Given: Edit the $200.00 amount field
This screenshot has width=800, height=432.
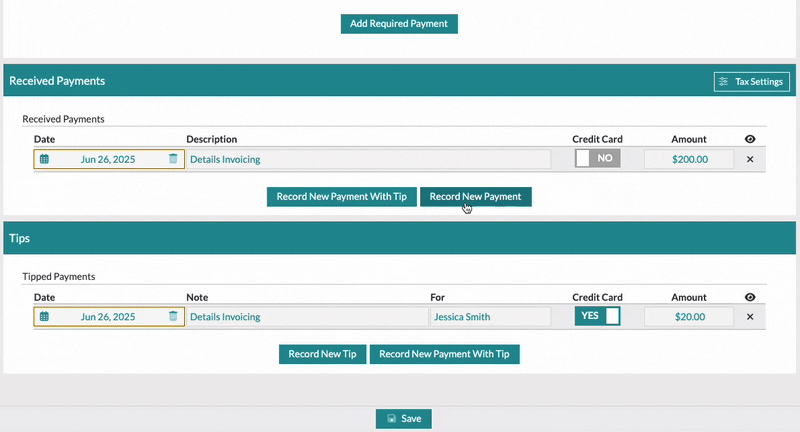Looking at the screenshot, I should coord(688,159).
